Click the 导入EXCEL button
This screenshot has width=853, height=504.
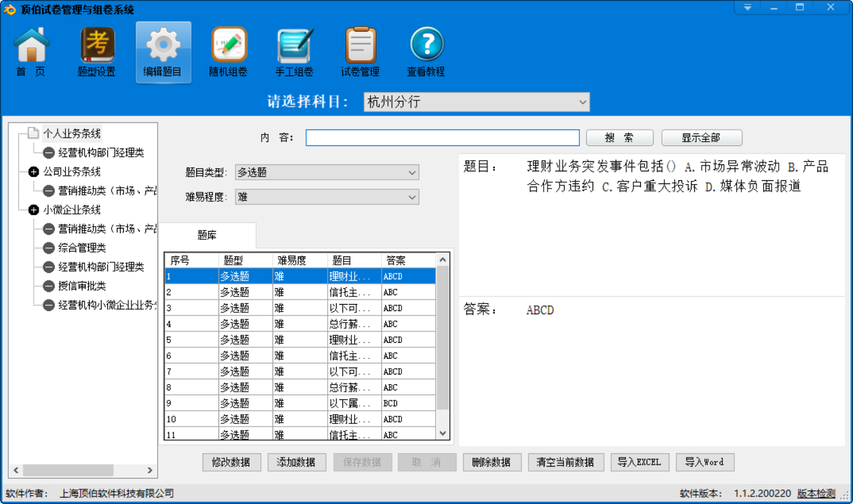pyautogui.click(x=640, y=462)
